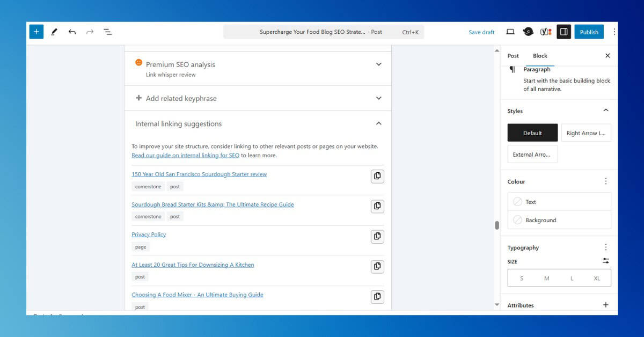The height and width of the screenshot is (337, 644).
Task: Open the round dark plugin icon
Action: pos(528,32)
